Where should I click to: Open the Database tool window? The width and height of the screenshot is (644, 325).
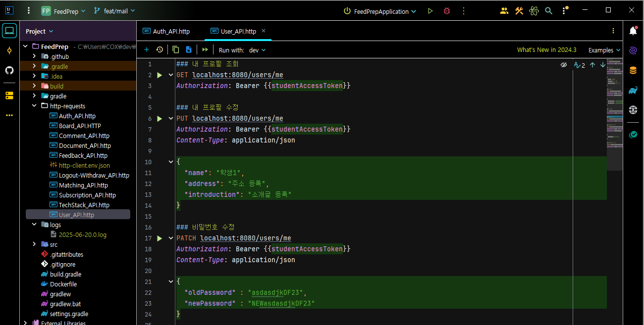[x=633, y=70]
